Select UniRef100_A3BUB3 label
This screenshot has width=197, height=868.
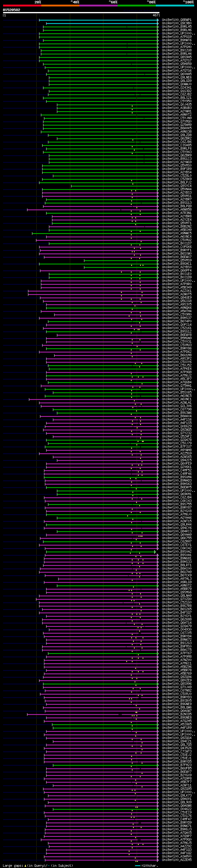point(176,108)
